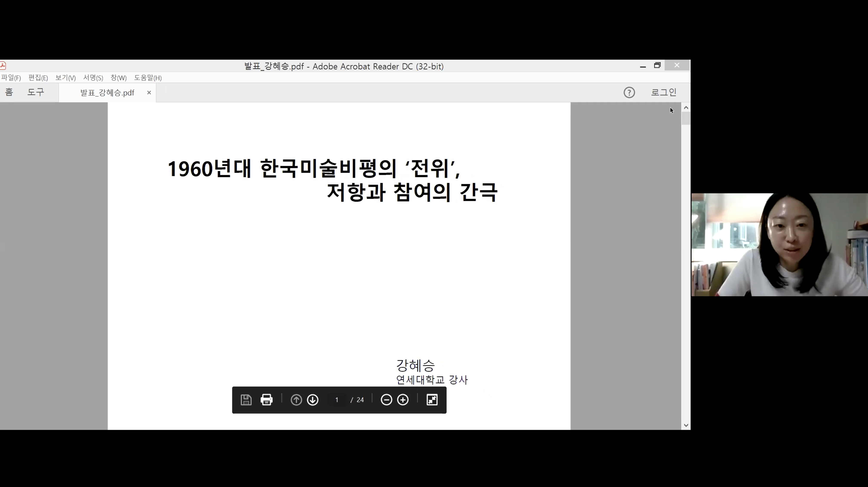Click the presenter's webcam video thumbnail

(x=779, y=245)
